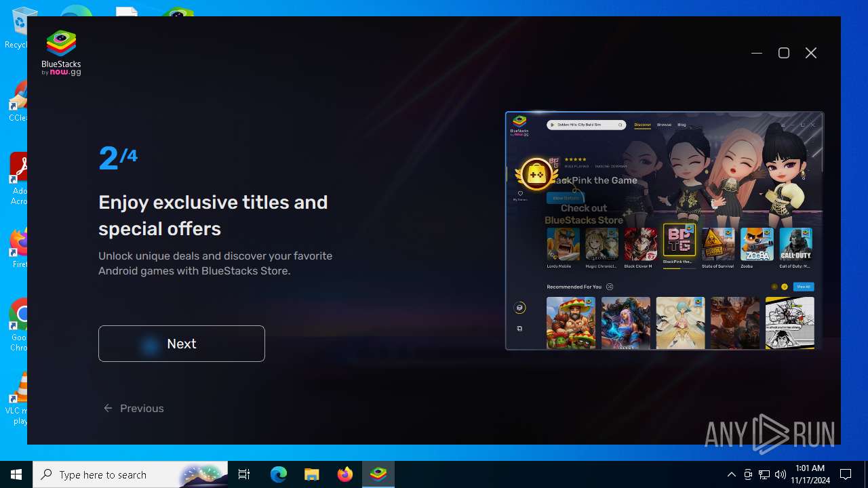This screenshot has width=868, height=488.
Task: Close the BlueStacks onboarding window
Action: pyautogui.click(x=811, y=53)
